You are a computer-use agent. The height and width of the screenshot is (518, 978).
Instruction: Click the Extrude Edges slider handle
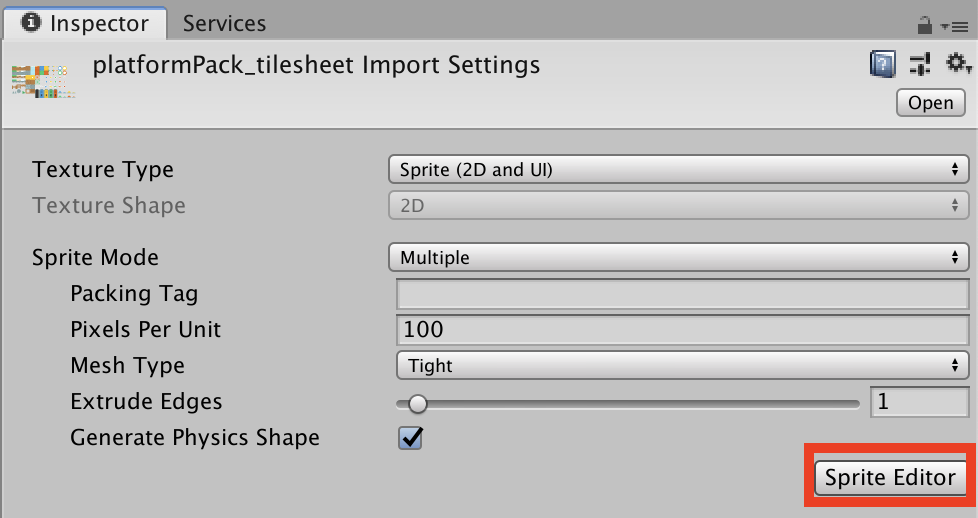(418, 404)
